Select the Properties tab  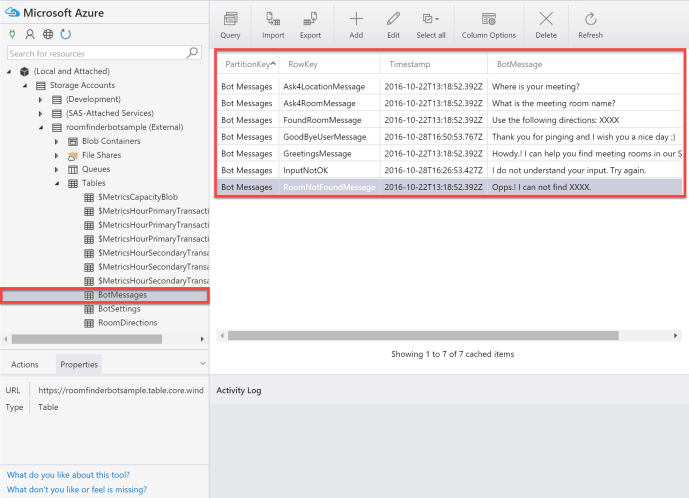pyautogui.click(x=79, y=364)
